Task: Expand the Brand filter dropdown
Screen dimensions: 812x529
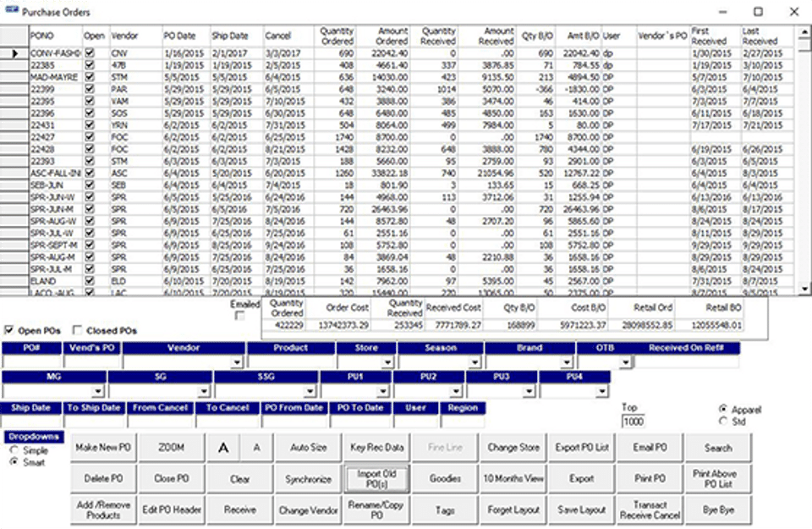Action: 567,361
